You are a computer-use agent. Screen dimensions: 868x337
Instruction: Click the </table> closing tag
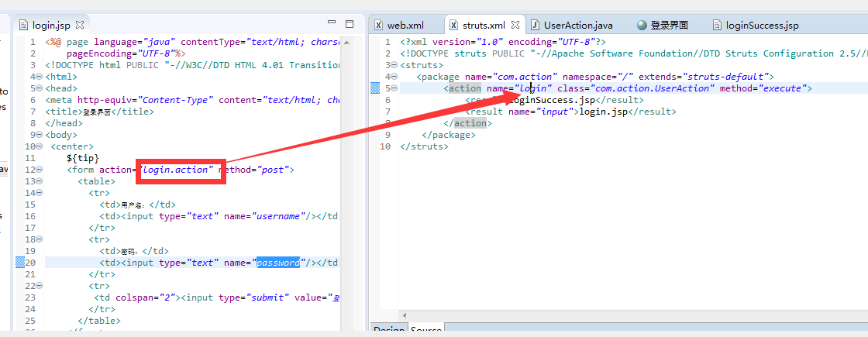point(99,321)
